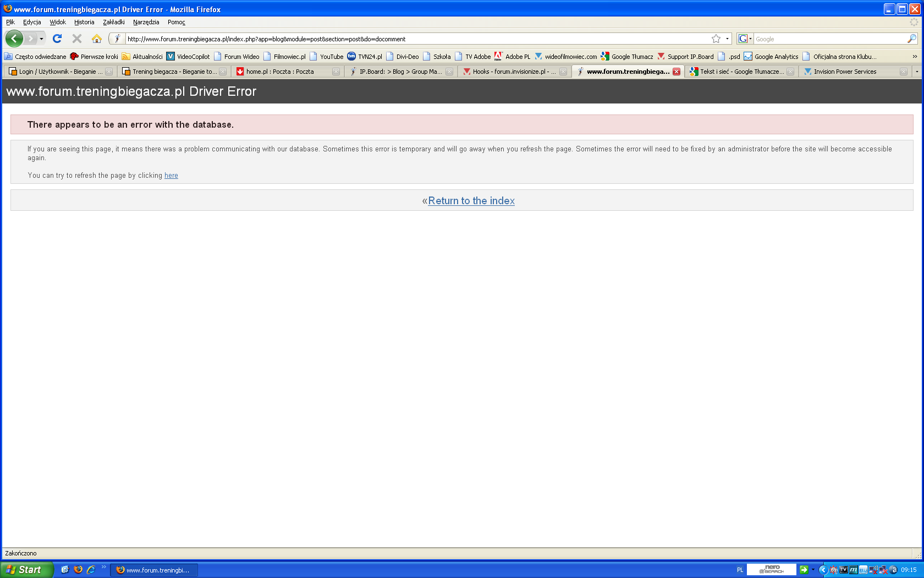Viewport: 924px width, 578px height.
Task: Open the Forum Wideo bookmark
Action: click(x=237, y=56)
